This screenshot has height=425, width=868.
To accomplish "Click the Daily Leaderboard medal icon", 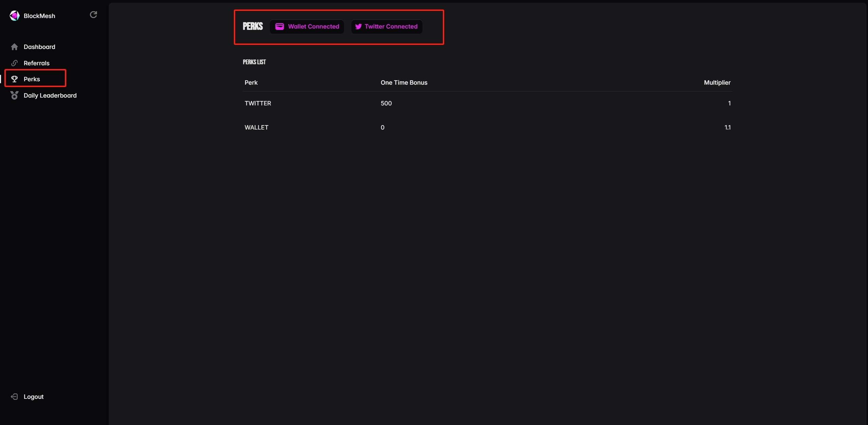I will coord(14,96).
